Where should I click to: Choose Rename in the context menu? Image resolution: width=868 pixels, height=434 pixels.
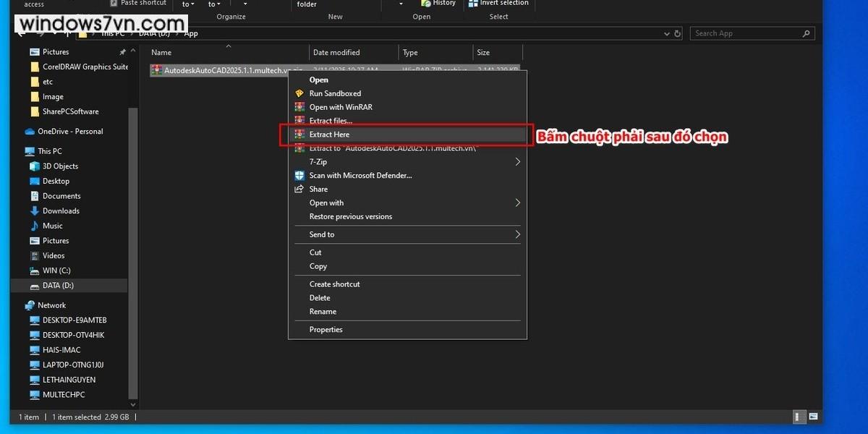[x=323, y=312]
